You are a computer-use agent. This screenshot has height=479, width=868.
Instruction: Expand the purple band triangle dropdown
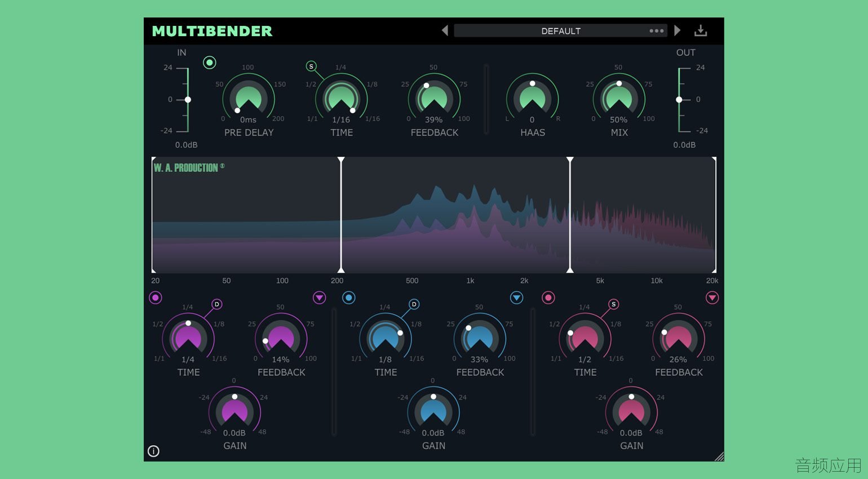coord(320,298)
